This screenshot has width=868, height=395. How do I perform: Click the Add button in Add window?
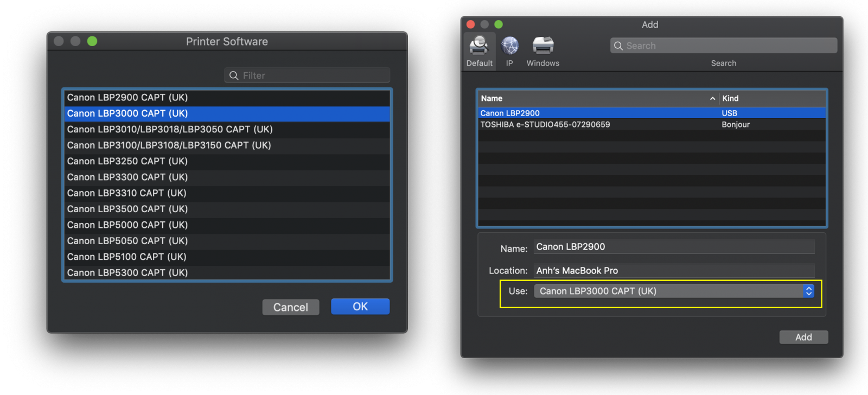click(x=803, y=337)
